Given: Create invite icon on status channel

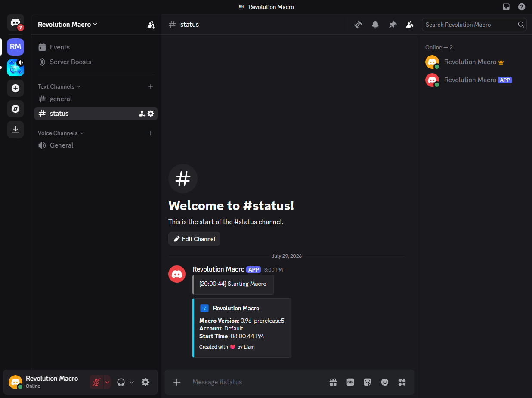Looking at the screenshot, I should pyautogui.click(x=142, y=114).
